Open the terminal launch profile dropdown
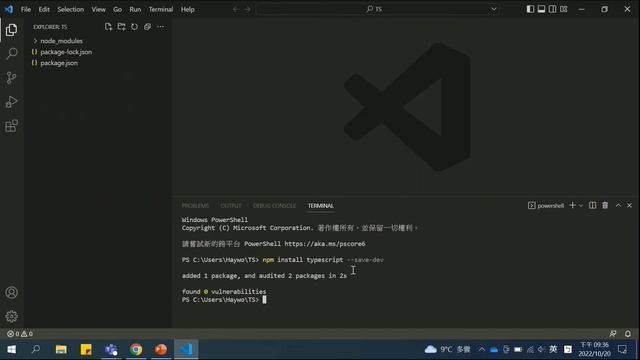Screen dimensions: 640x360 (581, 206)
